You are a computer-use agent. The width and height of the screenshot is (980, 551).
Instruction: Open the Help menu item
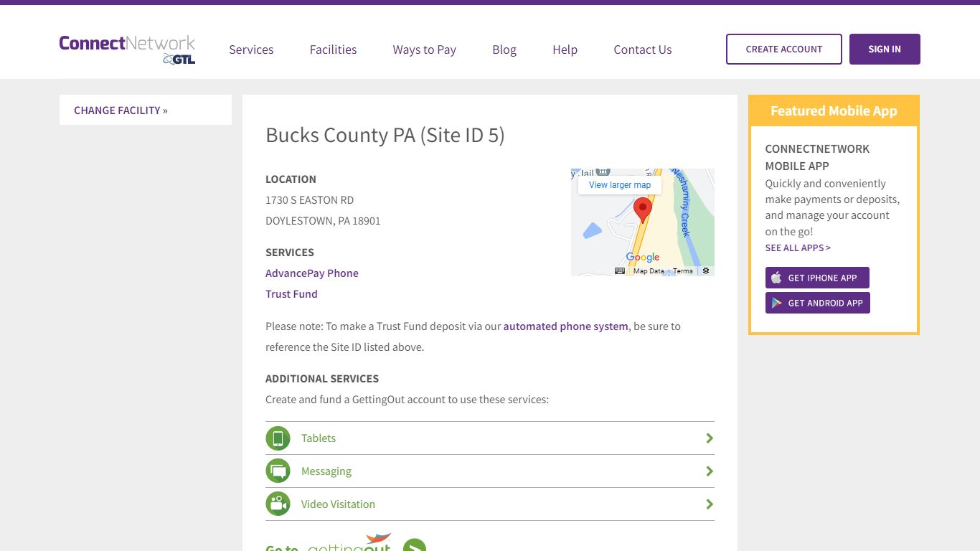click(x=565, y=50)
